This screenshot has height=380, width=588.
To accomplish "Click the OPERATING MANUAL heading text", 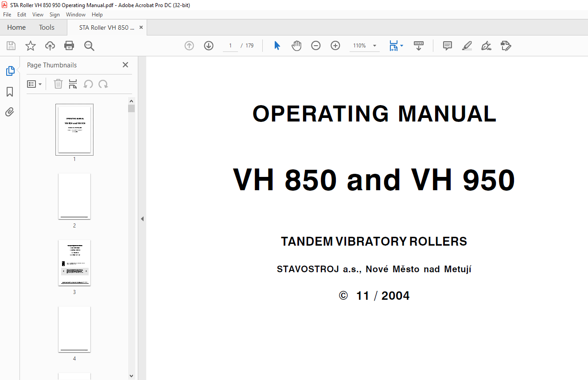I will coord(374,114).
